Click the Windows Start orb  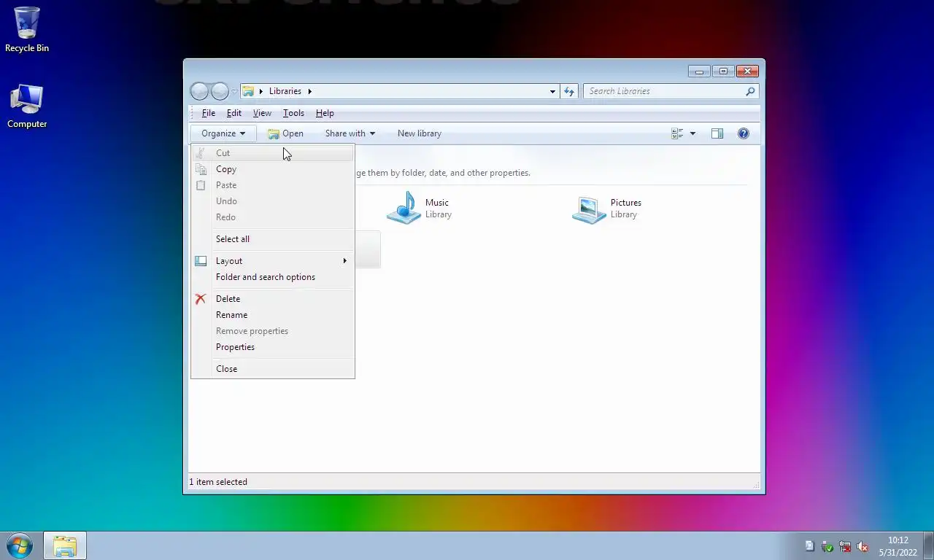(x=20, y=545)
